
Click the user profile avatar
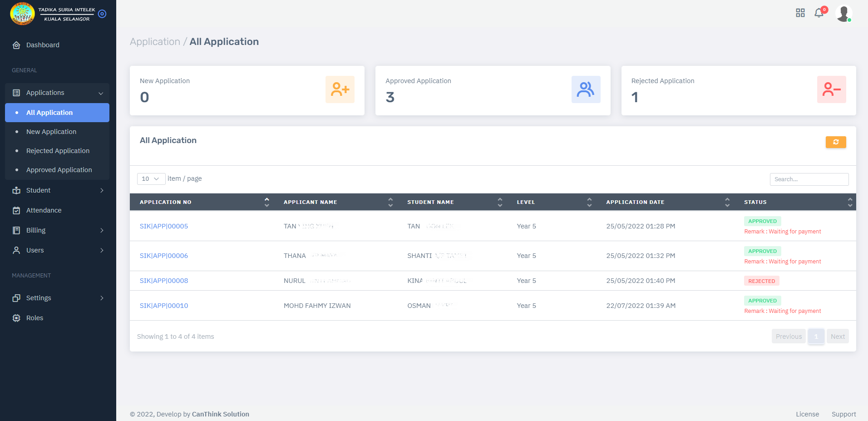pos(843,13)
